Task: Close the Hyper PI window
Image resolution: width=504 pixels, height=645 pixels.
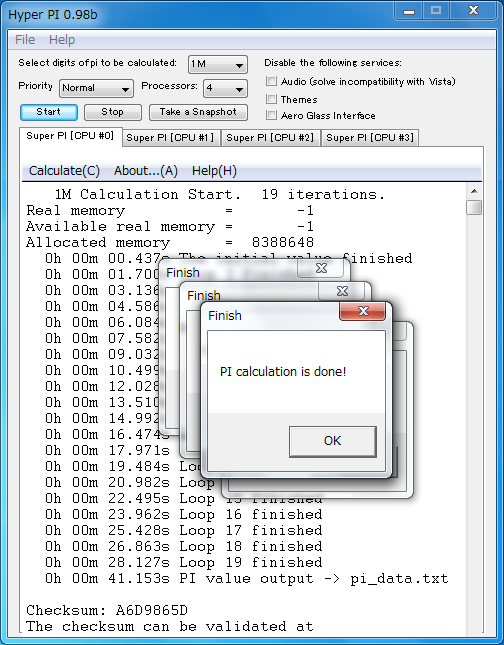Action: (474, 11)
